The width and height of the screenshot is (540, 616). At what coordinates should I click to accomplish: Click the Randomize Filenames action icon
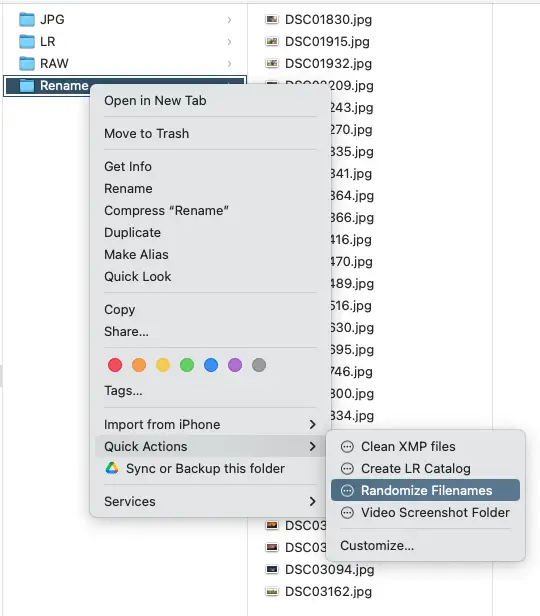coord(347,490)
